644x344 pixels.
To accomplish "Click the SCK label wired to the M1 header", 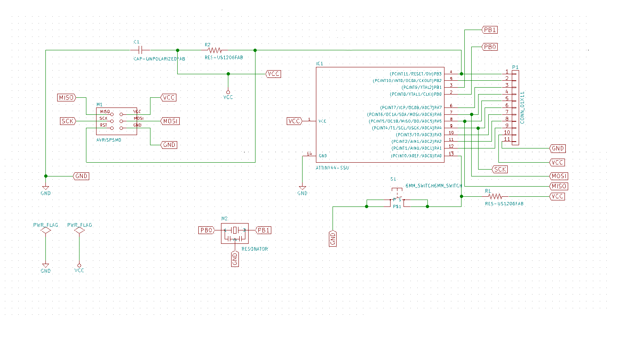I will click(x=68, y=121).
